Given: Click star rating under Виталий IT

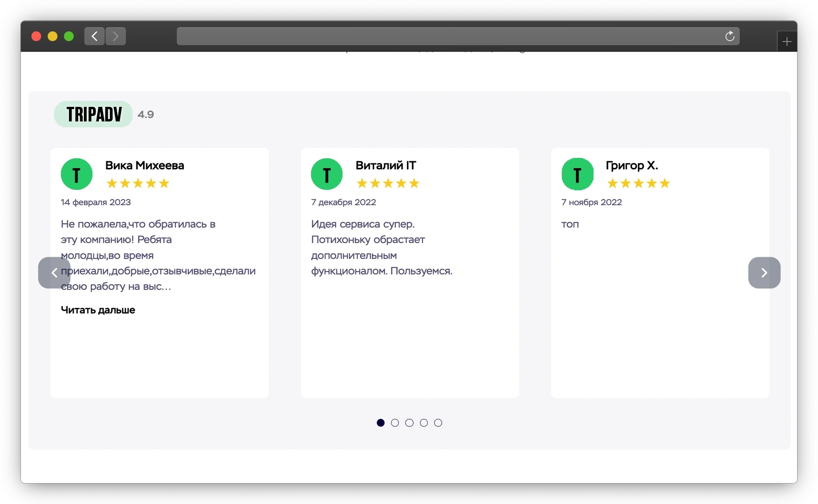Looking at the screenshot, I should (x=388, y=183).
